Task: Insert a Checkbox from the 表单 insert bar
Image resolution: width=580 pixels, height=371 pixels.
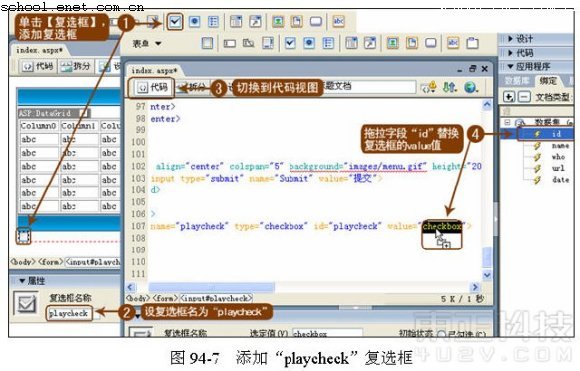Action: pyautogui.click(x=290, y=43)
